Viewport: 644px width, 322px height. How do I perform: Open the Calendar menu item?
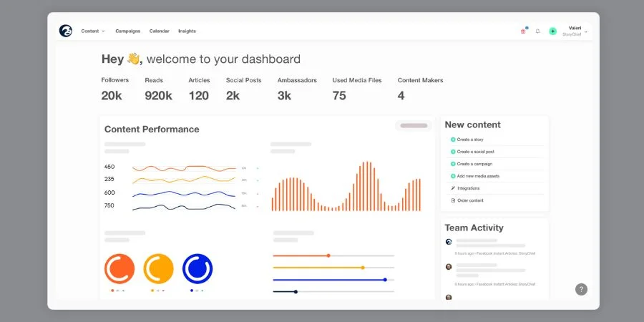click(x=160, y=31)
